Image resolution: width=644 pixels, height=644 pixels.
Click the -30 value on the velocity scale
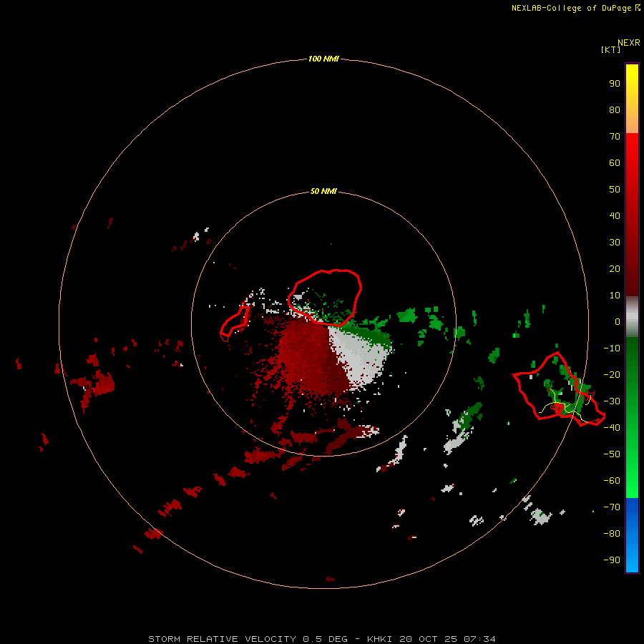(612, 401)
